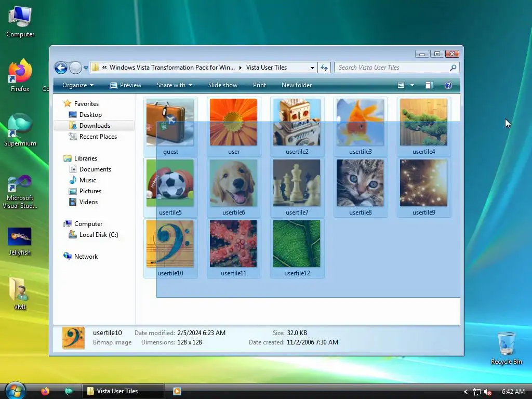The width and height of the screenshot is (532, 399).
Task: Open Explorer help icon
Action: tap(448, 85)
